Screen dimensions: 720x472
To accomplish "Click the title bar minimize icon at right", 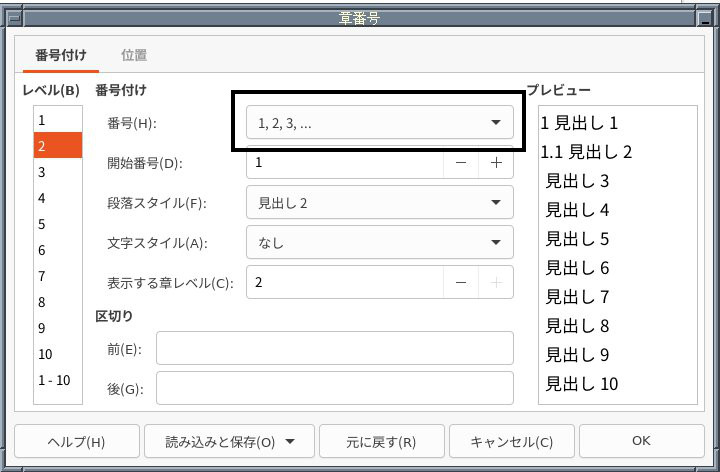I will click(x=704, y=18).
